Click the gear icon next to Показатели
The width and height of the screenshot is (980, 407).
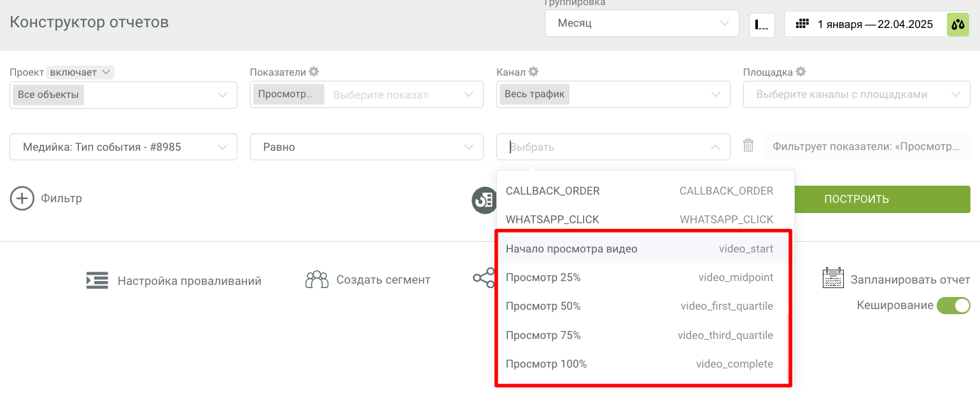pos(314,72)
